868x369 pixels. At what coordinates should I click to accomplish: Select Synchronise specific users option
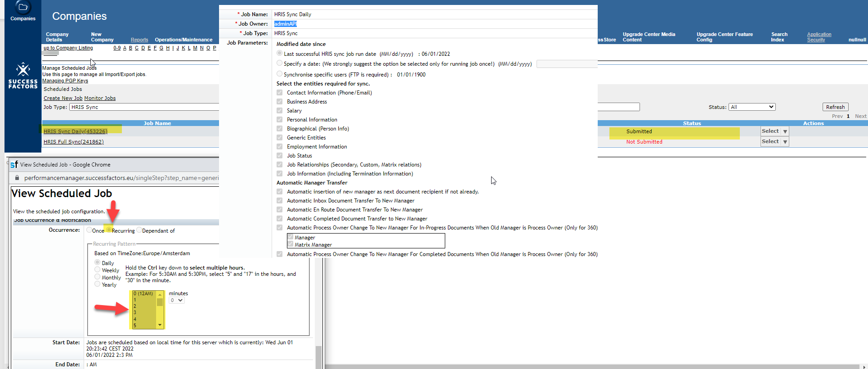[279, 74]
